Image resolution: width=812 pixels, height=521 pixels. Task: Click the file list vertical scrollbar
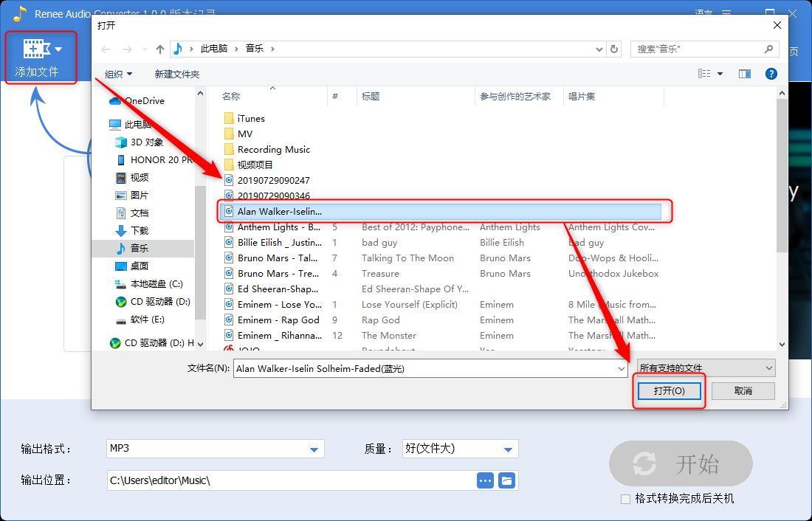tap(782, 175)
